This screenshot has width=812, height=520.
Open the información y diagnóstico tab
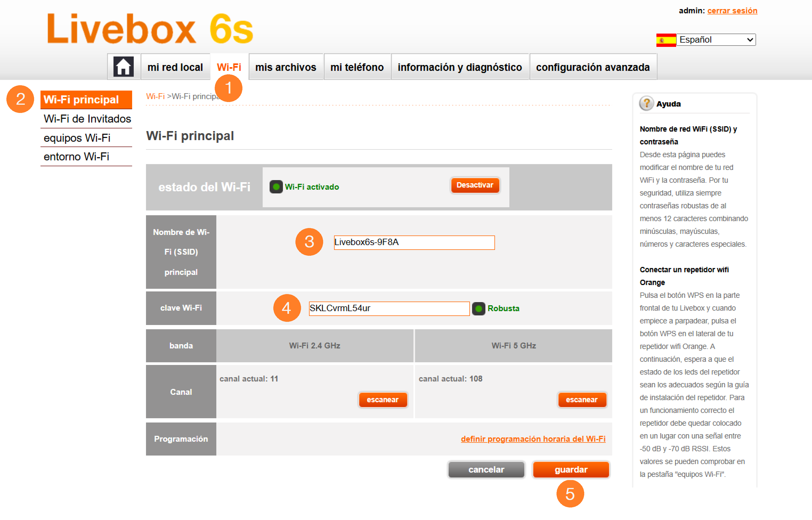pyautogui.click(x=460, y=67)
